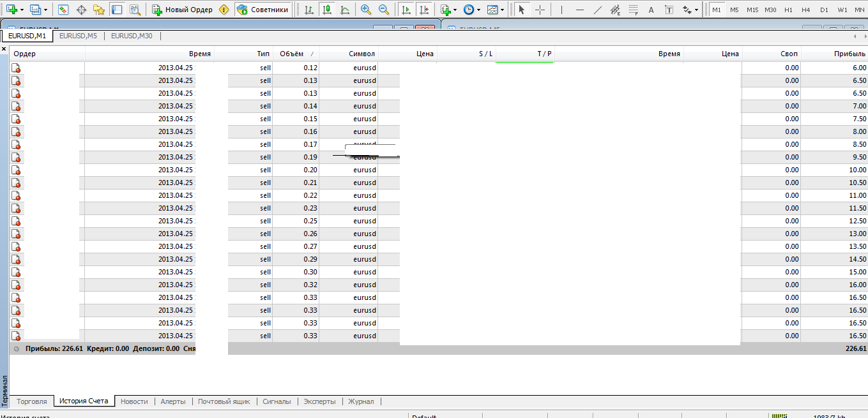Open the Periods clock icon
This screenshot has width=868, height=418.
(x=468, y=10)
